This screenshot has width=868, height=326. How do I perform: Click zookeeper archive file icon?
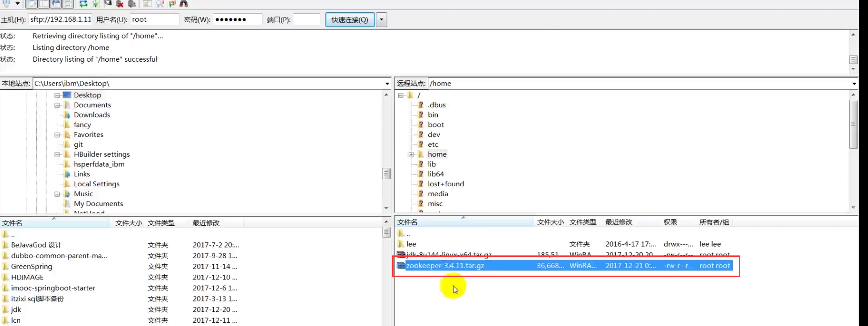pos(401,266)
